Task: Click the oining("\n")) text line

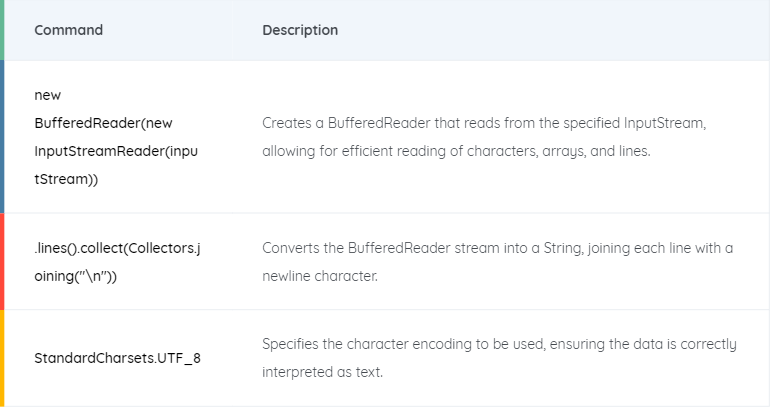Action: (76, 276)
